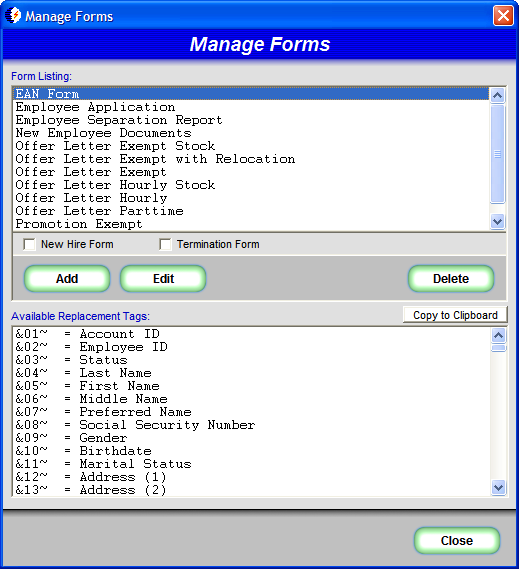Viewport: 519px width, 569px height.
Task: Click the '&02~ = Employee ID' tag row
Action: point(252,347)
